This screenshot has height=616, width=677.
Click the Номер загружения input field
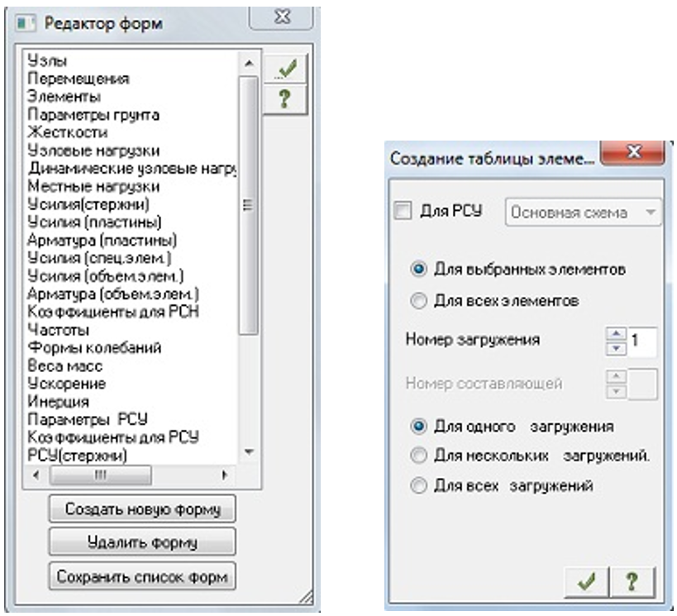coord(642,341)
